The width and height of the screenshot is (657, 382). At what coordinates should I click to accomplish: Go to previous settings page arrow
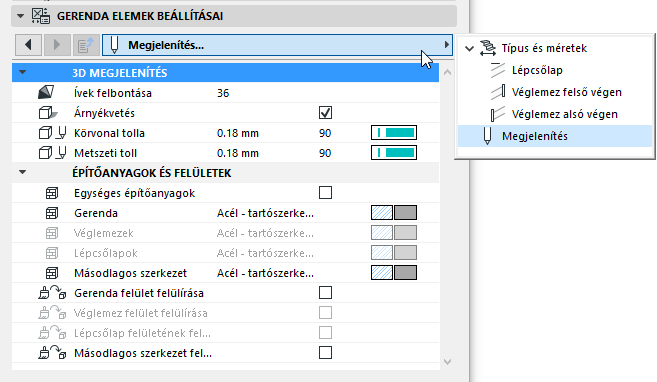[x=28, y=45]
